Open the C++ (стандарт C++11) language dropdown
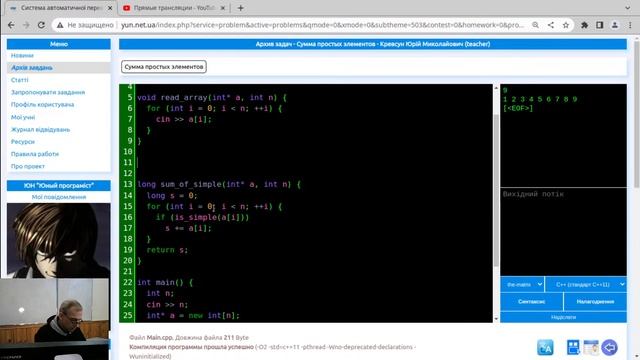 click(586, 284)
